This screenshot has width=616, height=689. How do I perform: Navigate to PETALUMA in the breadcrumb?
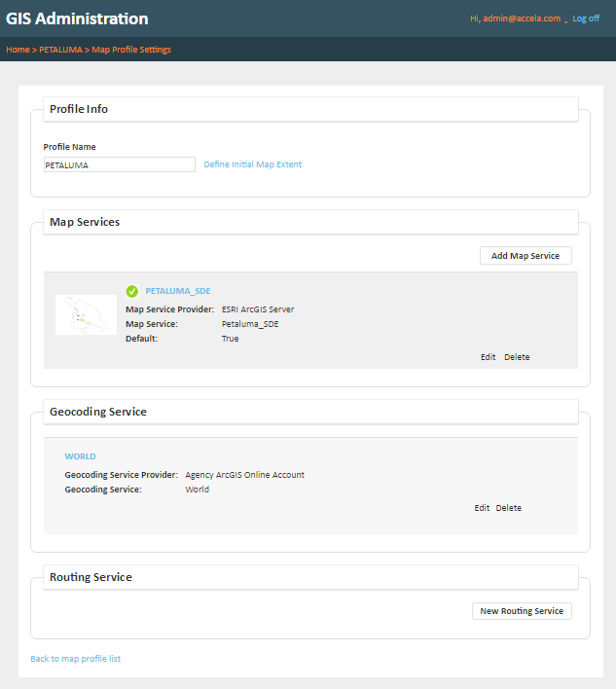[x=60, y=50]
